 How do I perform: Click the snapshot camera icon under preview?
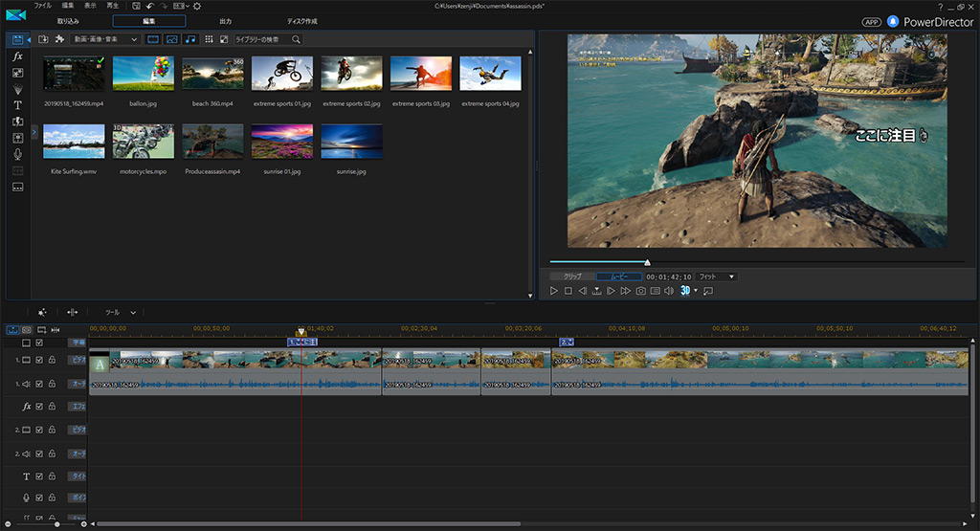pyautogui.click(x=640, y=291)
